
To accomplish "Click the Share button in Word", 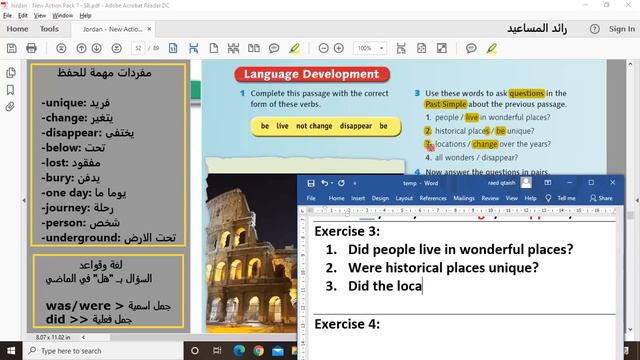I will point(601,198).
